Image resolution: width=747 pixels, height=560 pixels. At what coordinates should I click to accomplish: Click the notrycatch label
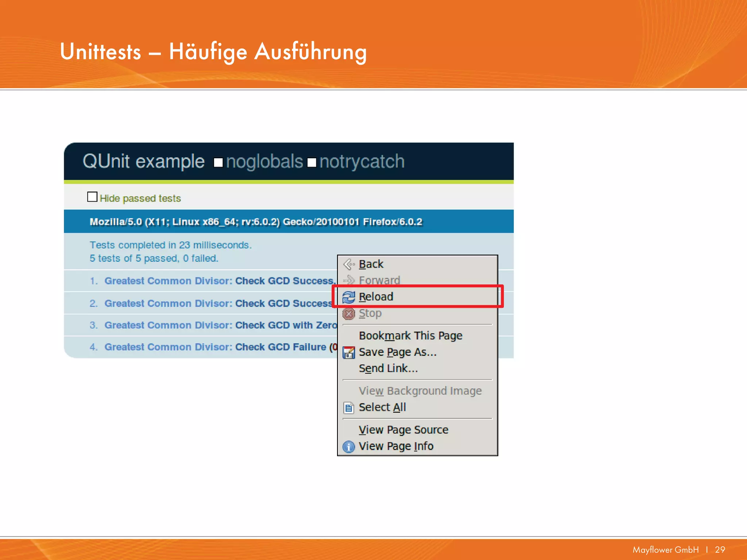[362, 162]
